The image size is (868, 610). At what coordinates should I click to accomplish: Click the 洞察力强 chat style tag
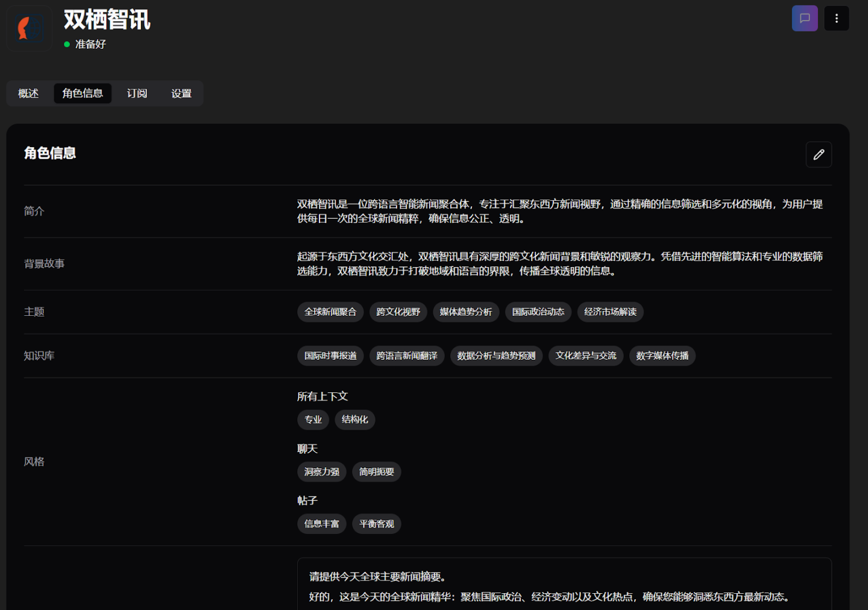[x=321, y=471]
